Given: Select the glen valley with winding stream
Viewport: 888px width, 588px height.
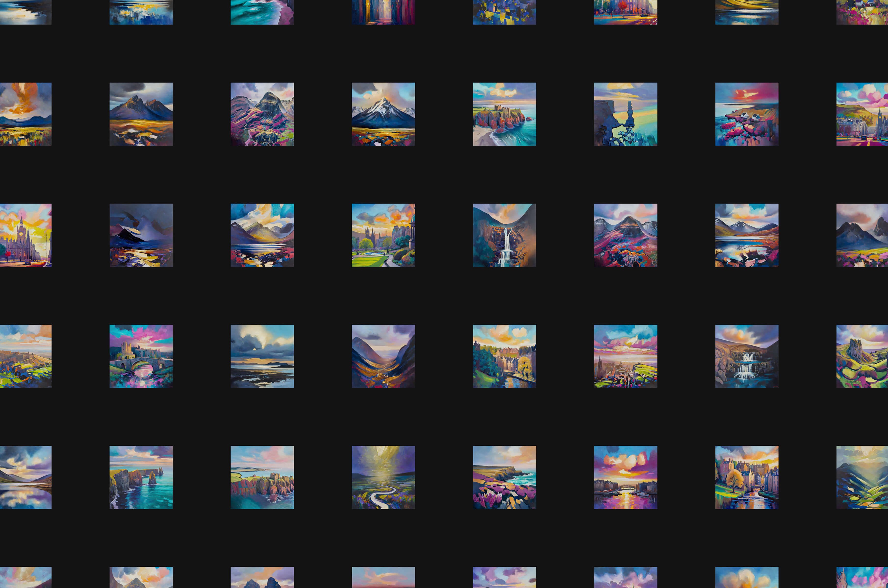Looking at the screenshot, I should [383, 356].
